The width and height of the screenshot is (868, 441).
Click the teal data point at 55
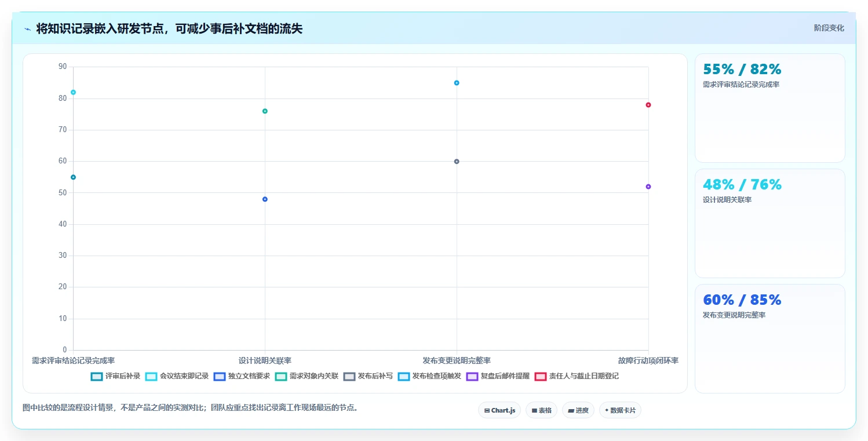73,177
